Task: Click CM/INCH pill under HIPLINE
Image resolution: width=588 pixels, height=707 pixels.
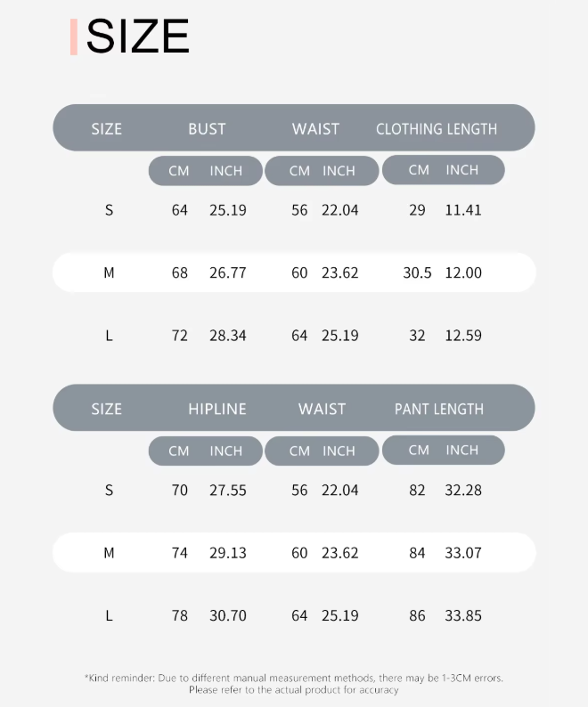Action: tap(206, 451)
